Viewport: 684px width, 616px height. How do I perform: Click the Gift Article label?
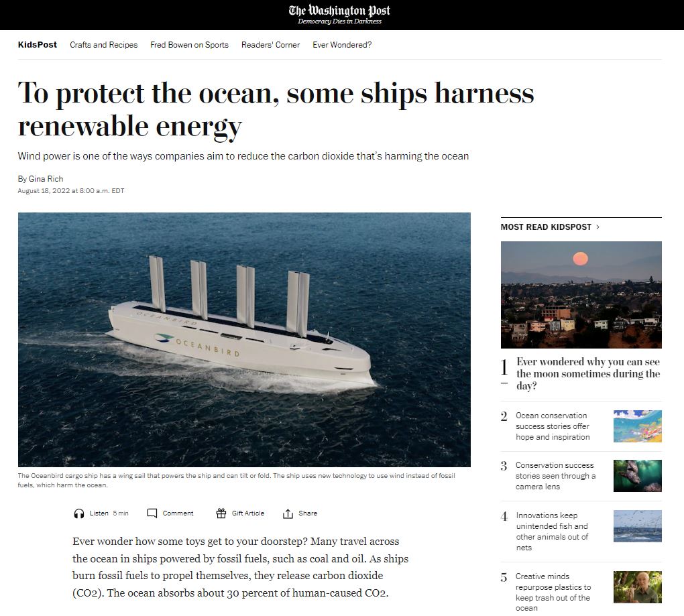pos(247,513)
